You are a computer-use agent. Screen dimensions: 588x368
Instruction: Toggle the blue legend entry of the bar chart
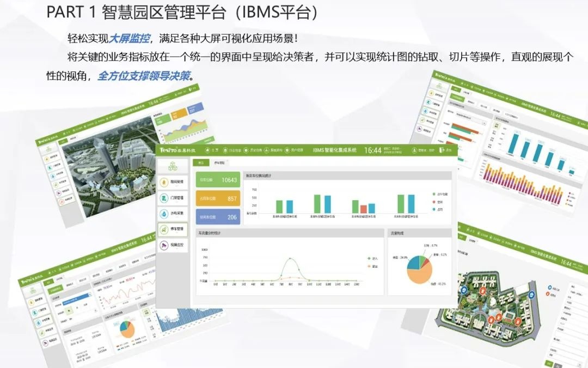click(438, 209)
